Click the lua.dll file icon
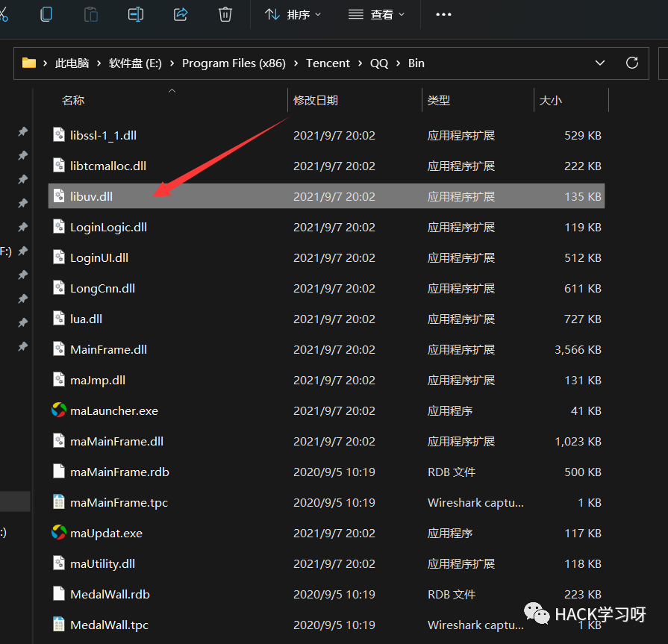The image size is (668, 644). [x=59, y=318]
